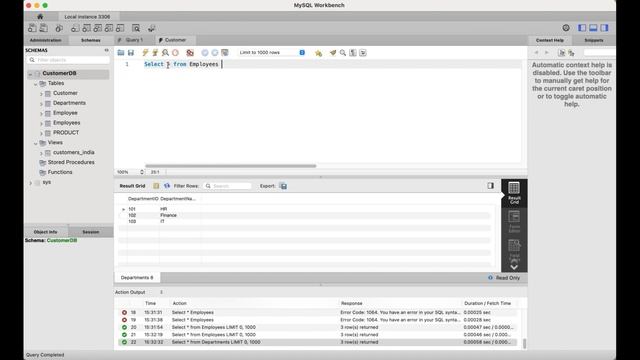This screenshot has height=360, width=640.
Task: Open a script file in the query editor
Action: click(121, 53)
